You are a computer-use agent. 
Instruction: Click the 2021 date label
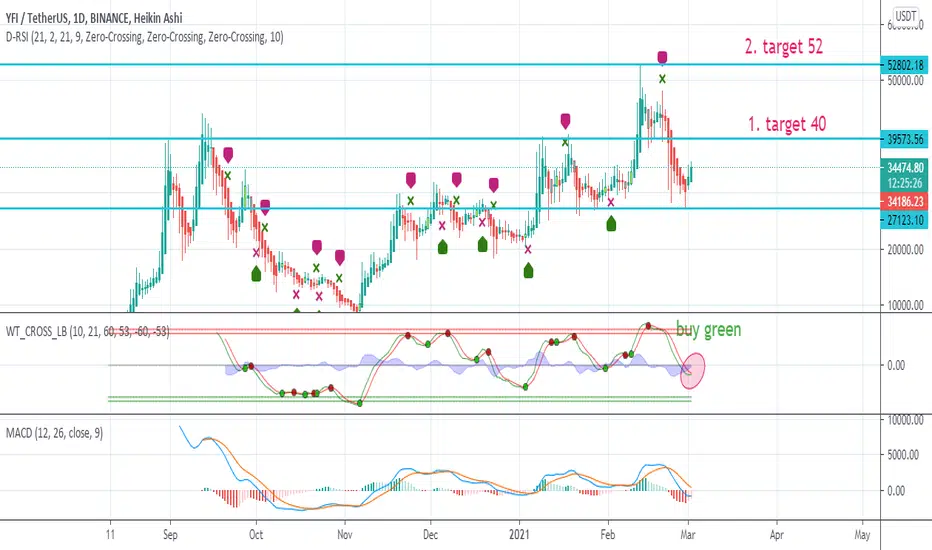(519, 535)
